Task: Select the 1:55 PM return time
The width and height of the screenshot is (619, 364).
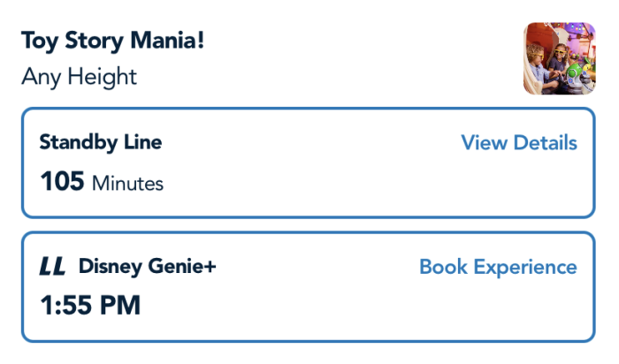Action: pyautogui.click(x=90, y=306)
